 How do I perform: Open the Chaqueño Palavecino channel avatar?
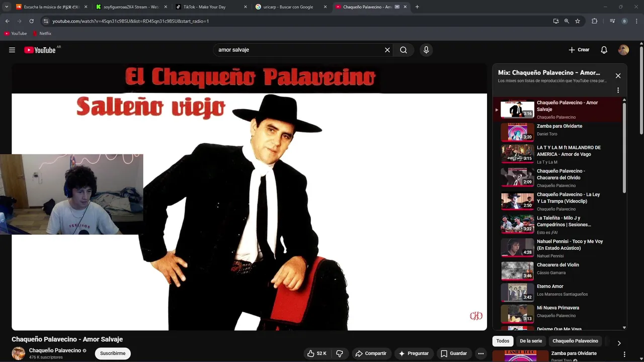tap(19, 353)
